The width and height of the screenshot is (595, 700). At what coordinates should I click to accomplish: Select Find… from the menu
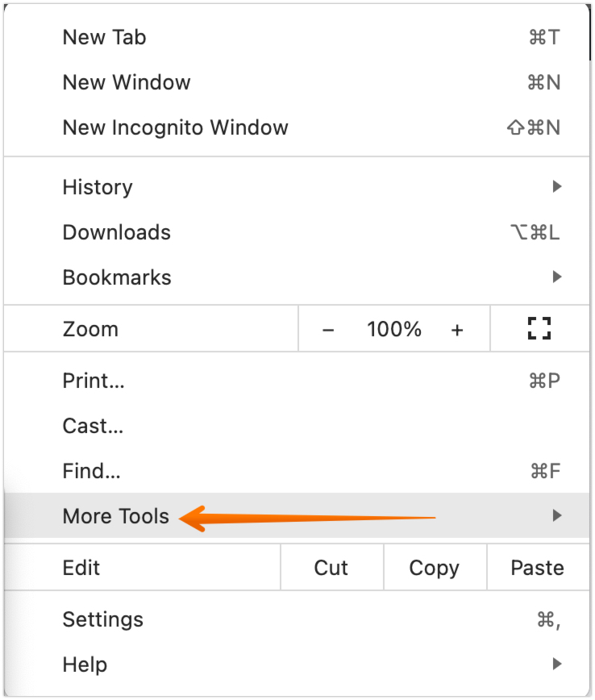click(92, 471)
